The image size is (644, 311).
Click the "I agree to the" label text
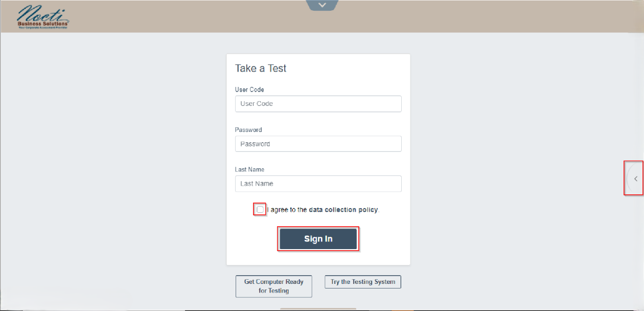pyautogui.click(x=287, y=210)
